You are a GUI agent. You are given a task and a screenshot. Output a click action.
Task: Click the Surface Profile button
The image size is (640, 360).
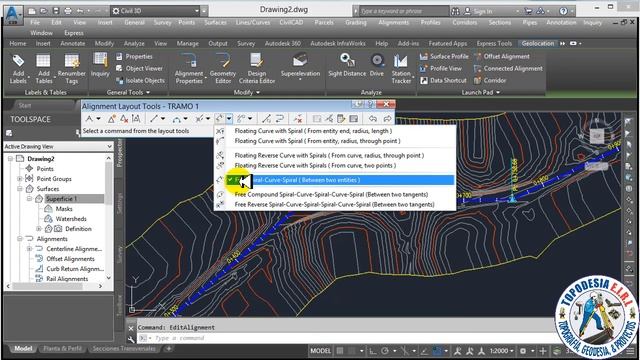[x=444, y=56]
